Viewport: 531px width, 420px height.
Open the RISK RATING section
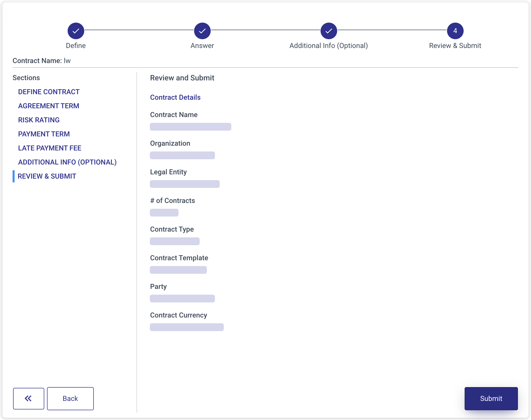[38, 120]
